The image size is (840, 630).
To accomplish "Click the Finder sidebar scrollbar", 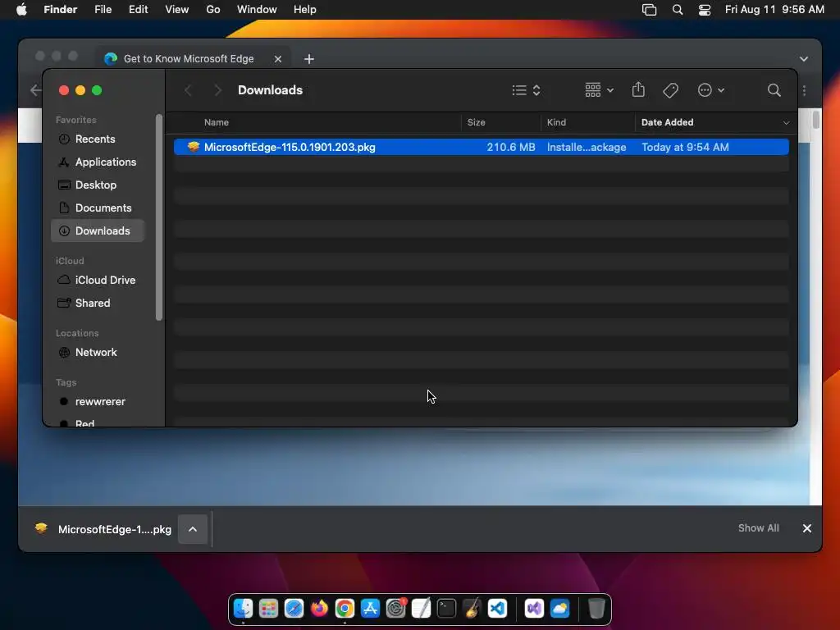I will click(158, 217).
